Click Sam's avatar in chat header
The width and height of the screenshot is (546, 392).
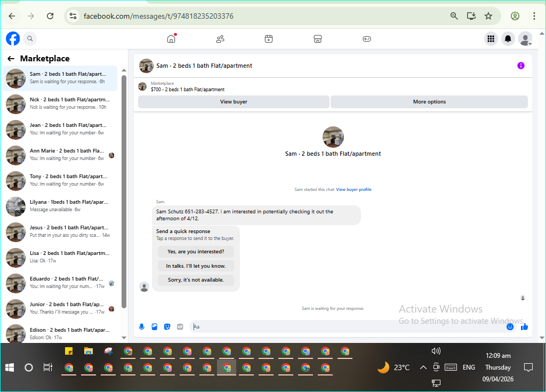coord(146,66)
